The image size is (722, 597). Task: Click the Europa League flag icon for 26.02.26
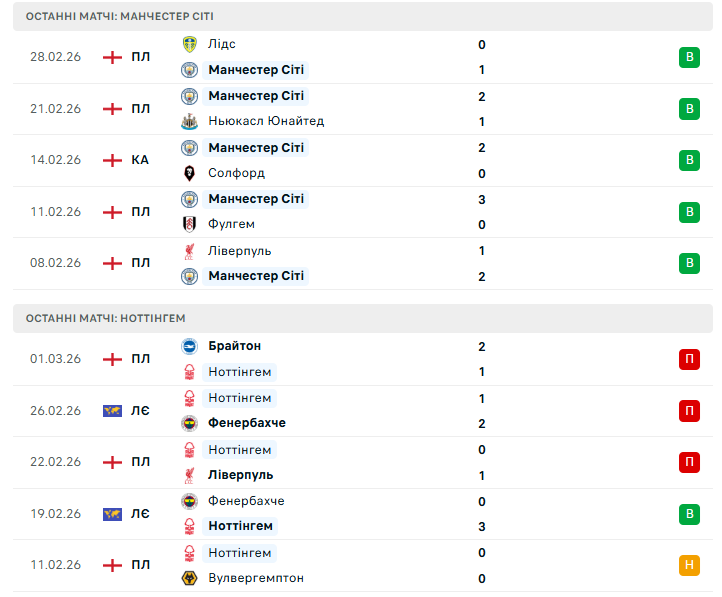[112, 411]
